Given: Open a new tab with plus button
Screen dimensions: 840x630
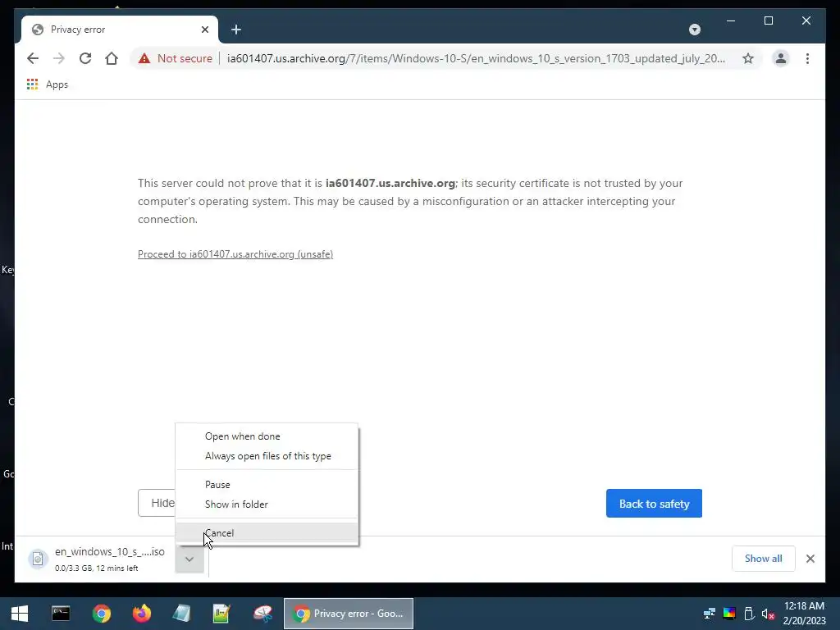Looking at the screenshot, I should click(x=235, y=30).
